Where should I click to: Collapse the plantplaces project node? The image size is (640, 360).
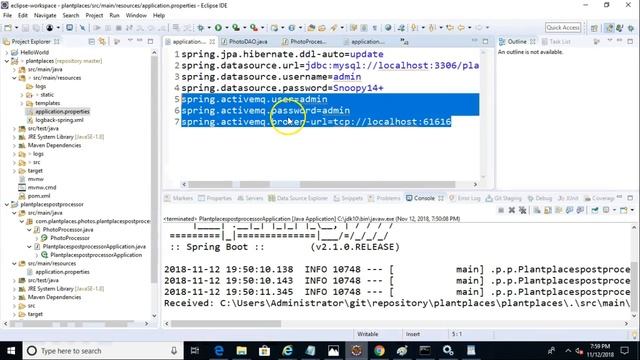(x=7, y=61)
